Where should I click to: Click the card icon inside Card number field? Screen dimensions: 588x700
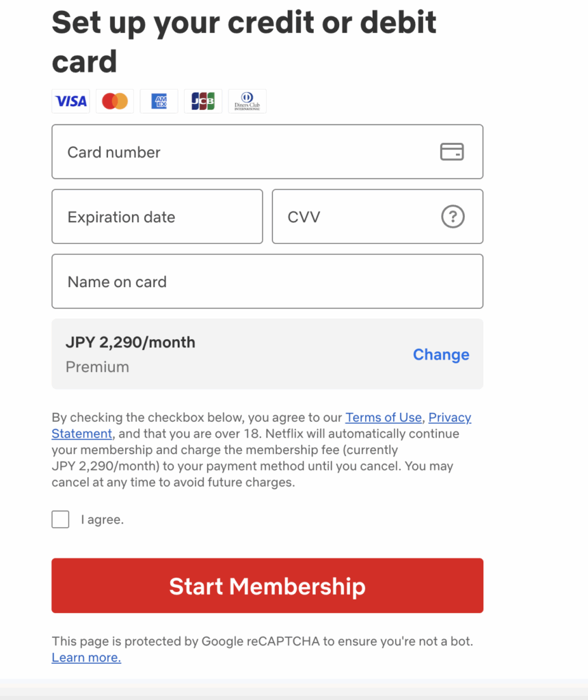click(451, 152)
